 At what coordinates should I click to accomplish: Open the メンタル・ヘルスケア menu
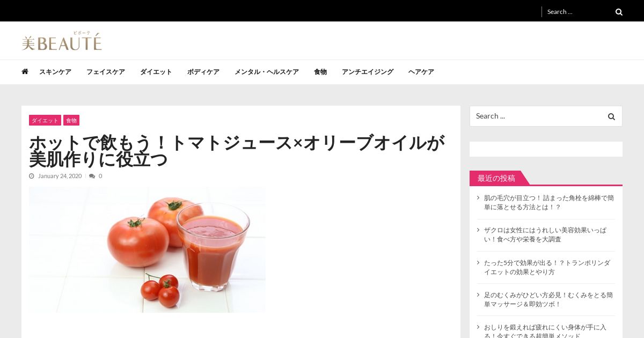[267, 72]
